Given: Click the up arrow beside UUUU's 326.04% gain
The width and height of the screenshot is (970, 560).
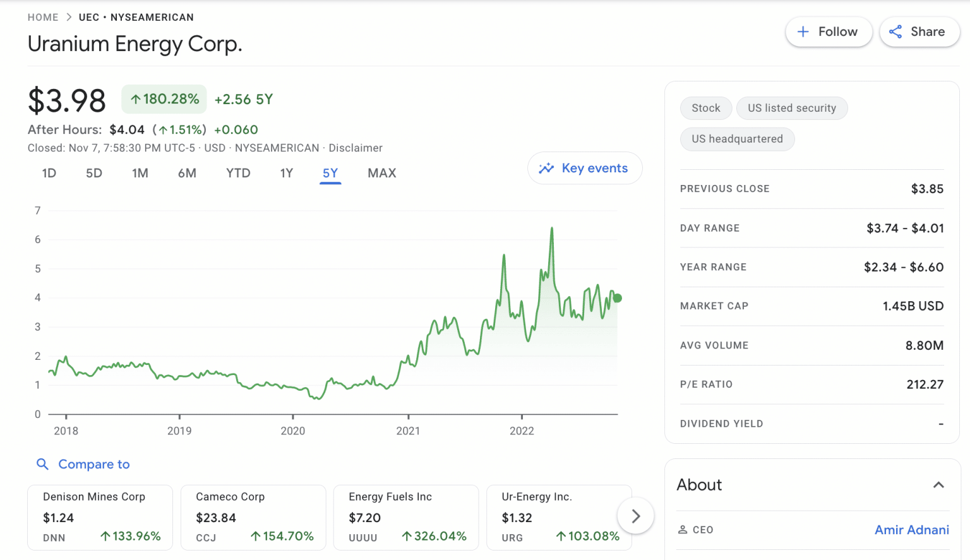Looking at the screenshot, I should 407,536.
